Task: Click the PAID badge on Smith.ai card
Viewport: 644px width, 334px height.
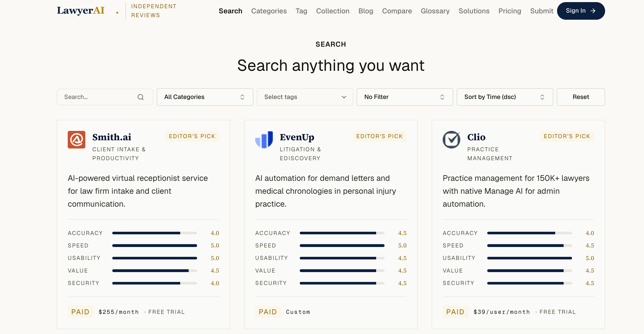Action: (80, 312)
